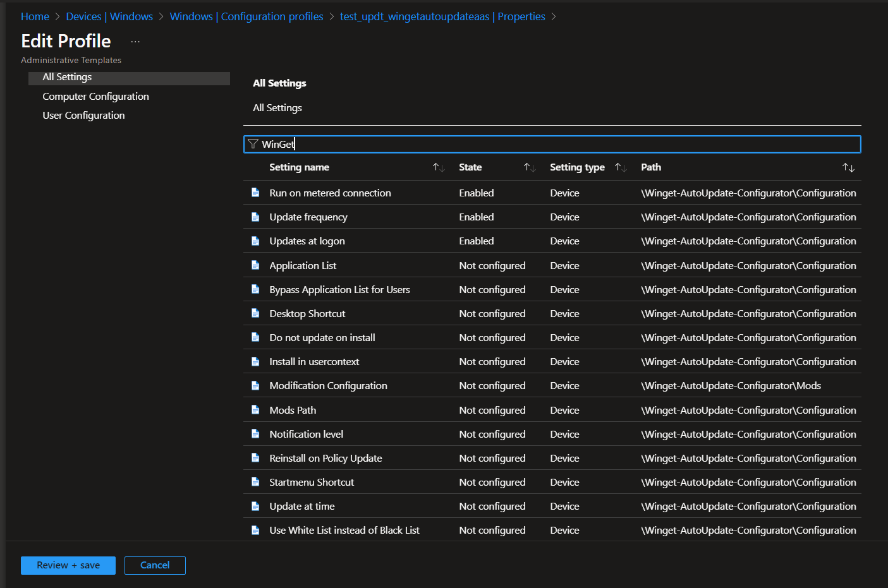Select Computer Configuration in the left tree
888x588 pixels.
click(95, 97)
